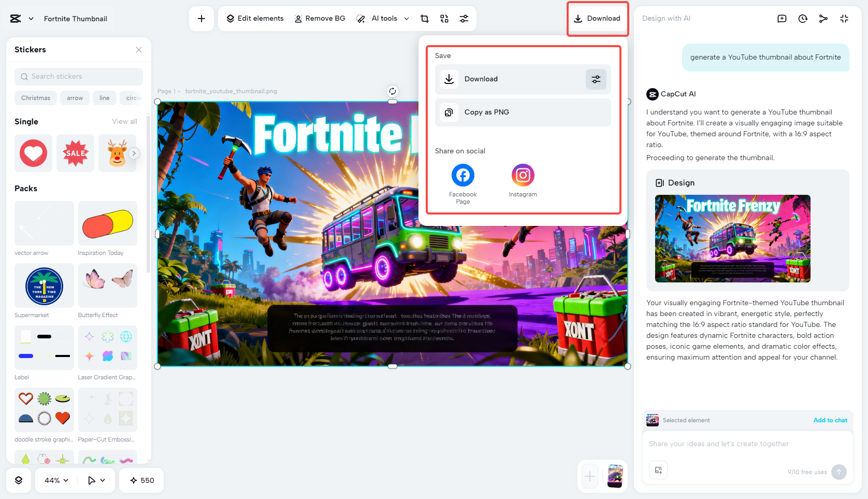The width and height of the screenshot is (868, 499).
Task: Select the heart sticker under Single
Action: click(33, 153)
